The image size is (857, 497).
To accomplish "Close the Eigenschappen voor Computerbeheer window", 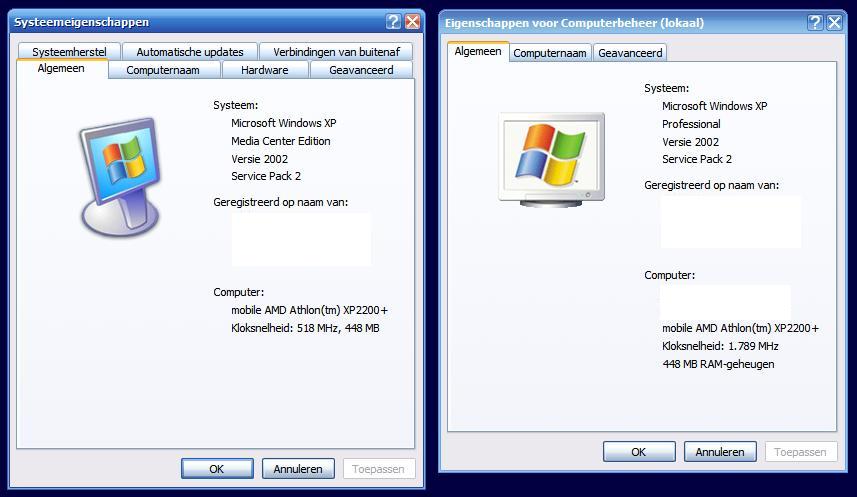I will coord(835,22).
